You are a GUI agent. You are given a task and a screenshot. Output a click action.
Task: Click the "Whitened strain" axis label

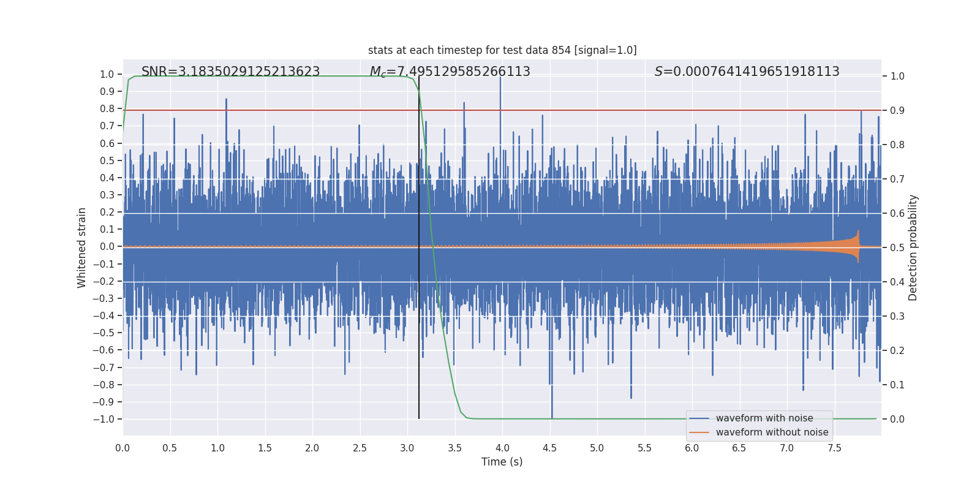pyautogui.click(x=82, y=247)
